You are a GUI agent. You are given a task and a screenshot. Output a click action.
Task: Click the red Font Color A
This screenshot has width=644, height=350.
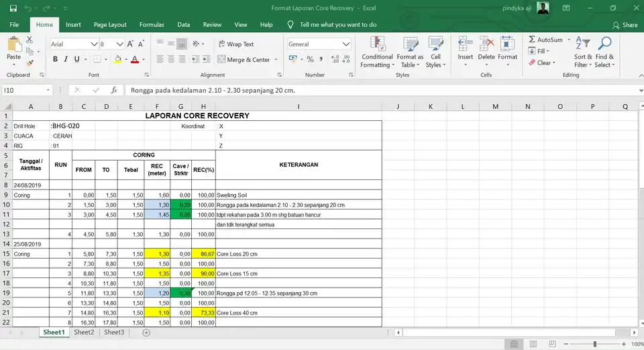click(135, 60)
